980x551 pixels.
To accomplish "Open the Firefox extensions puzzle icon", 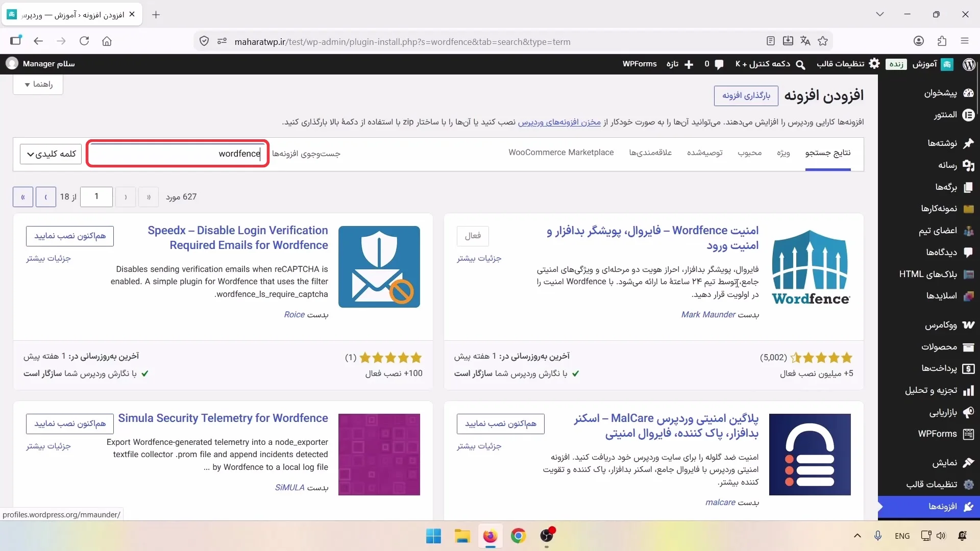I will (942, 41).
